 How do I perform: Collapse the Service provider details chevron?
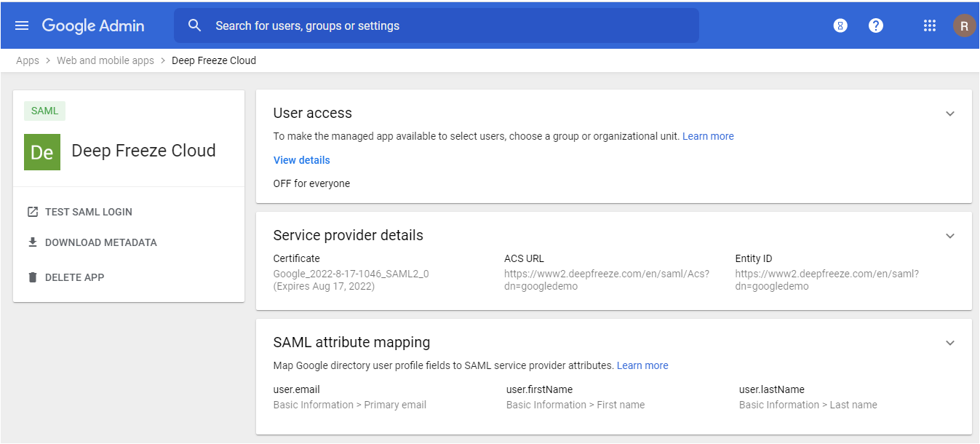[x=949, y=236]
